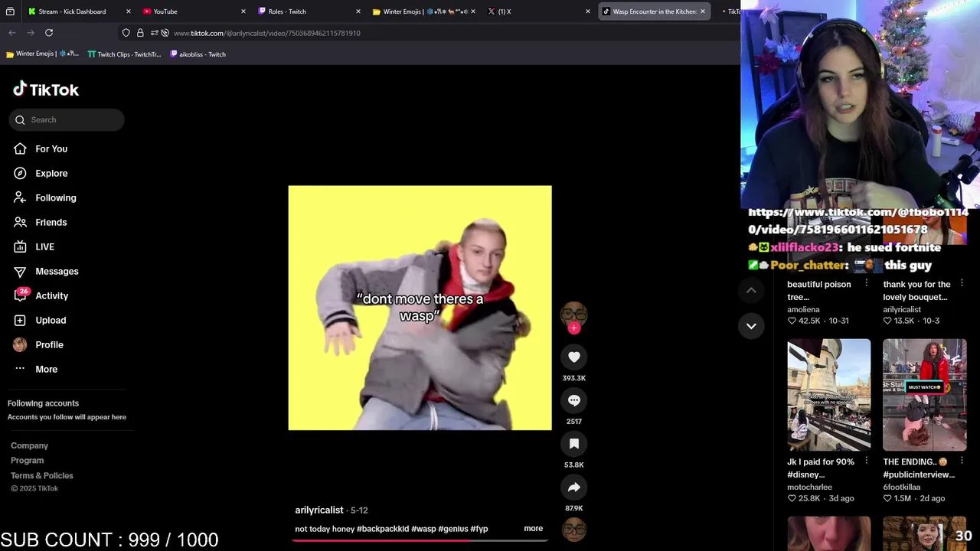Image resolution: width=980 pixels, height=551 pixels.
Task: Click the TikTok logo
Action: 46,90
